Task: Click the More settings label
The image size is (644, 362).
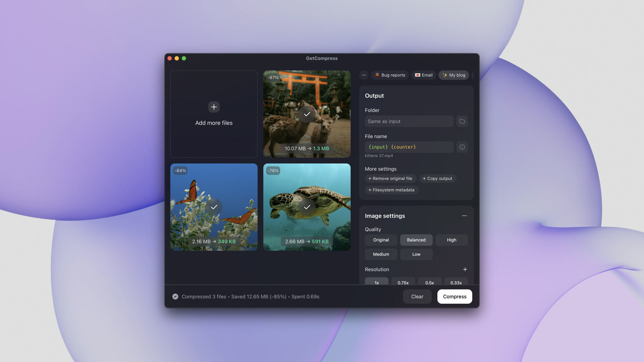Action: [381, 169]
